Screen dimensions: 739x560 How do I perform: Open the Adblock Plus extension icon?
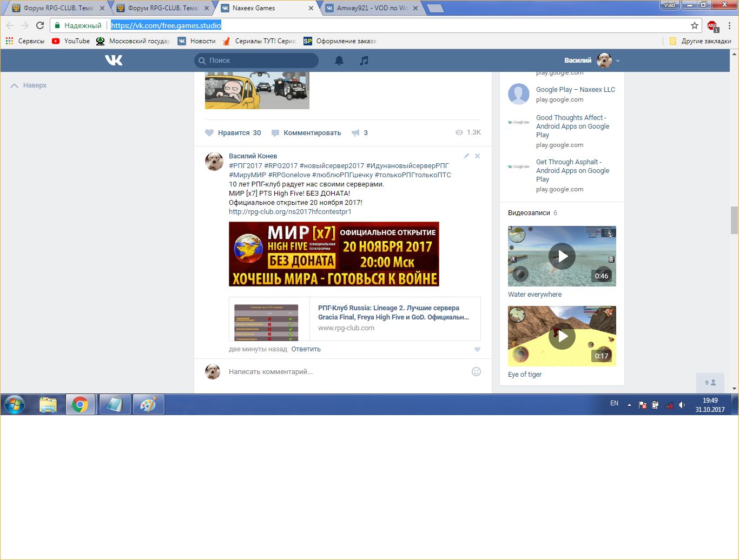pos(712,25)
